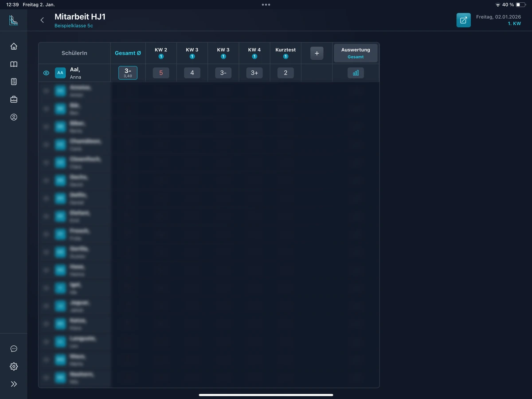Viewport: 532px width, 399px height.
Task: Open the user profile icon in sidebar
Action: [x=14, y=117]
